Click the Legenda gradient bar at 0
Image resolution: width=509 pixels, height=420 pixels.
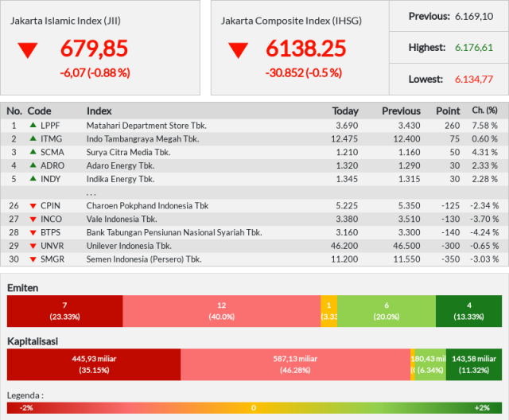(x=254, y=407)
